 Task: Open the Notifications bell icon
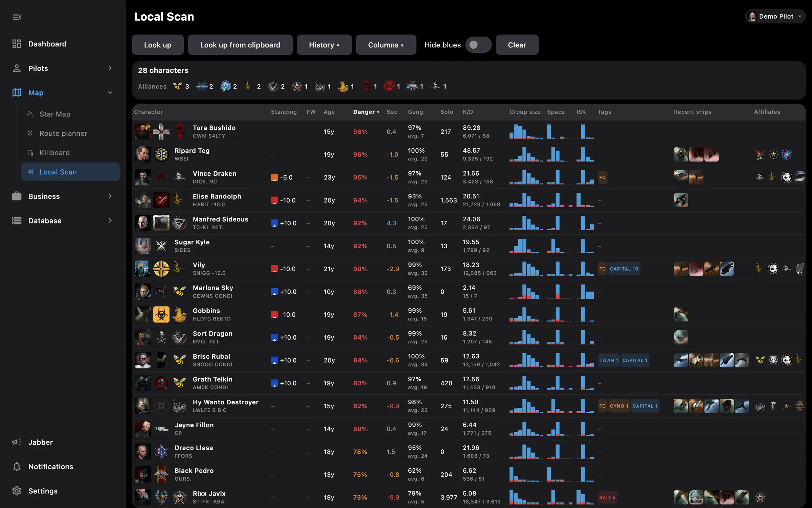tap(17, 466)
